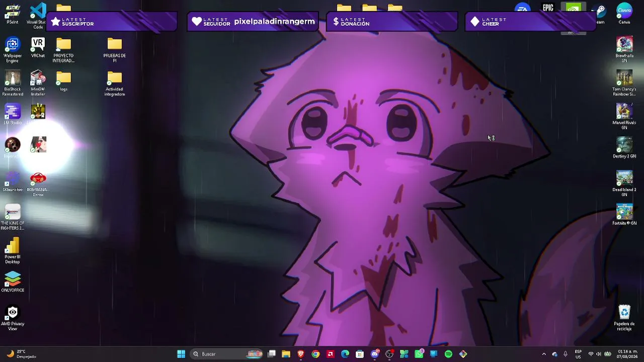Image resolution: width=644 pixels, height=362 pixels.
Task: Select the BOMBANA Demo desktop icon
Action: [38, 184]
